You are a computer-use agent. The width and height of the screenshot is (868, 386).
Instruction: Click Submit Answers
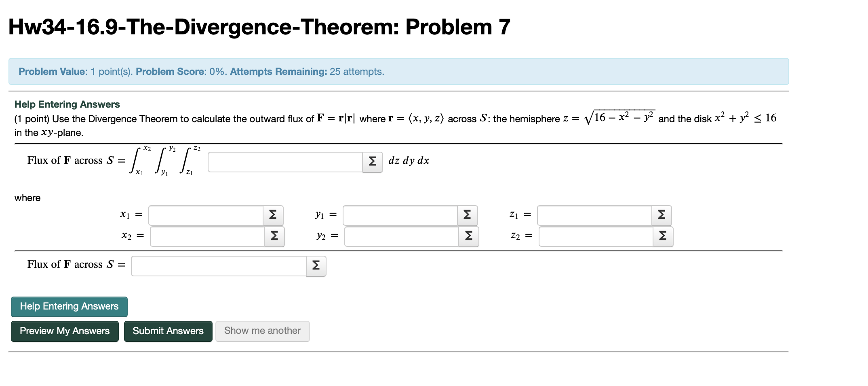pos(168,331)
